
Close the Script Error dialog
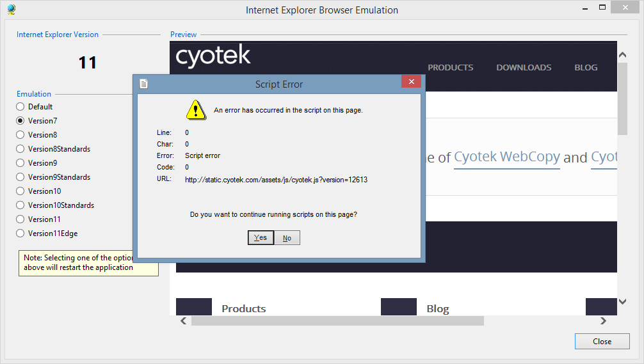click(411, 81)
